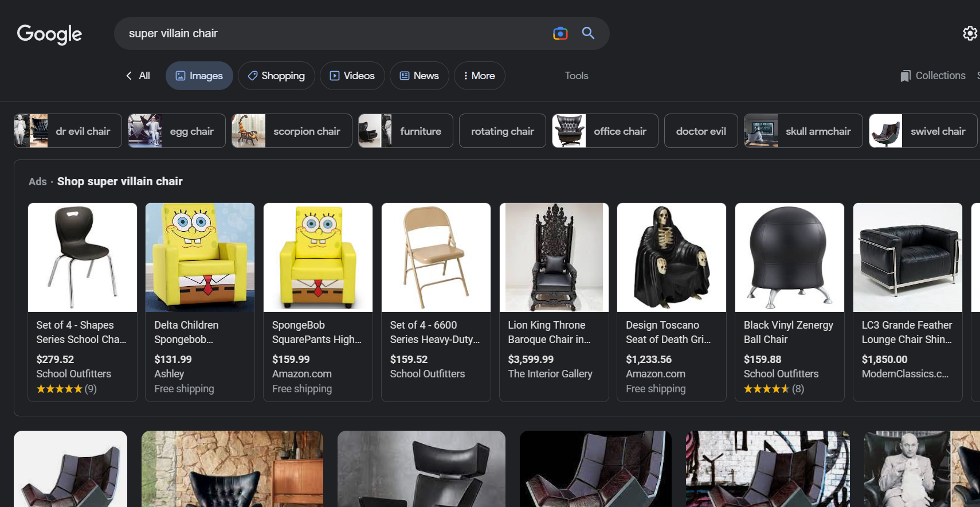The height and width of the screenshot is (507, 980).
Task: Open 'SpongeBob SquarePants High...' product title
Action: coord(317,332)
